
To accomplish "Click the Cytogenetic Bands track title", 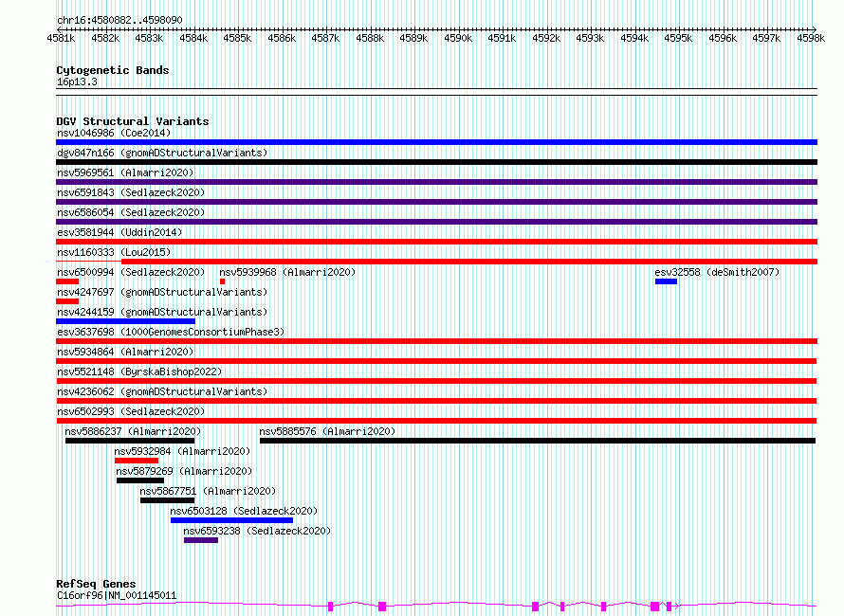I will point(113,70).
